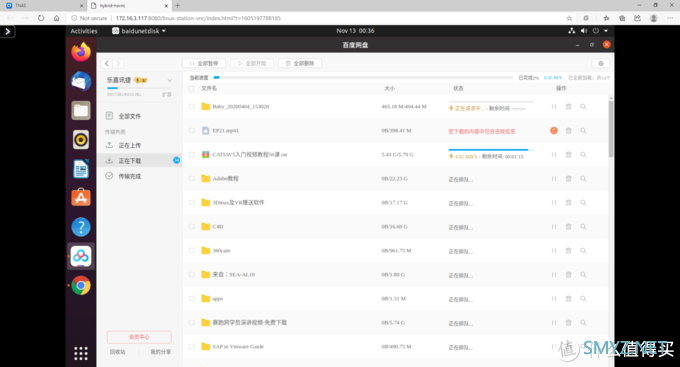680x367 pixels.
Task: Expand the 乐嘉讯捷 account dropdown
Action: point(170,80)
